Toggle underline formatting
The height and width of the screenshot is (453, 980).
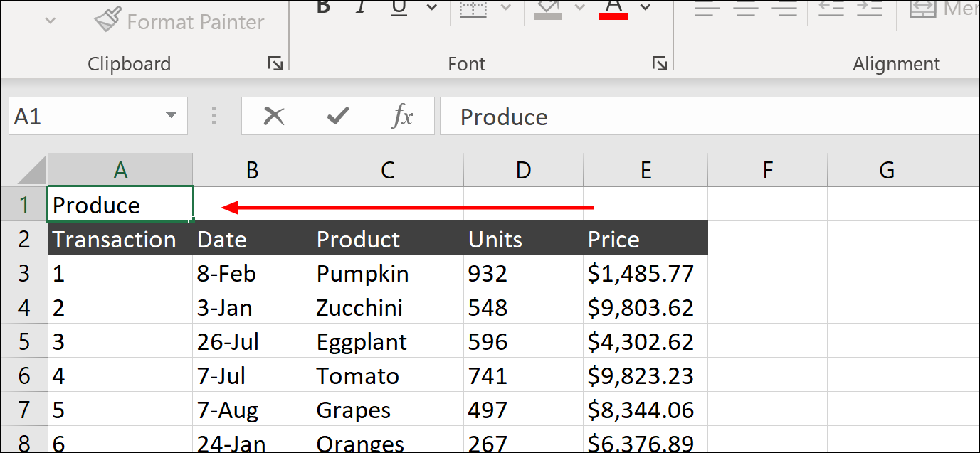(399, 7)
